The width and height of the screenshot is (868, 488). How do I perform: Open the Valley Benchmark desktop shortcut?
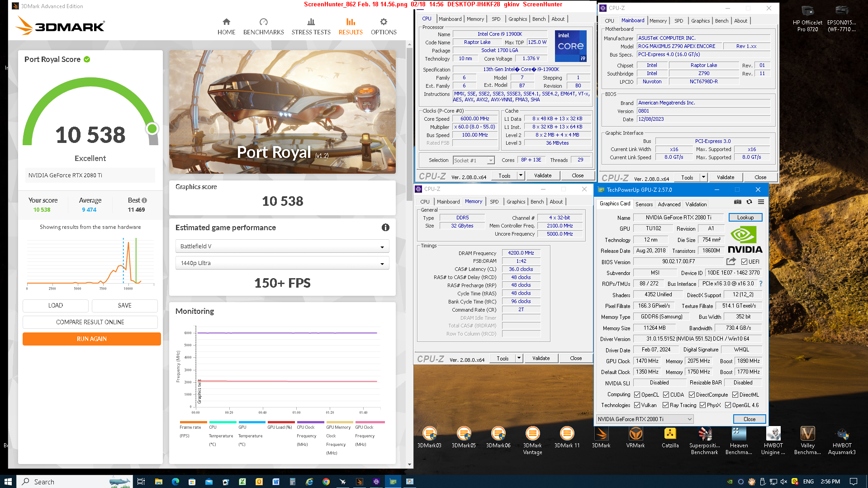tap(807, 441)
